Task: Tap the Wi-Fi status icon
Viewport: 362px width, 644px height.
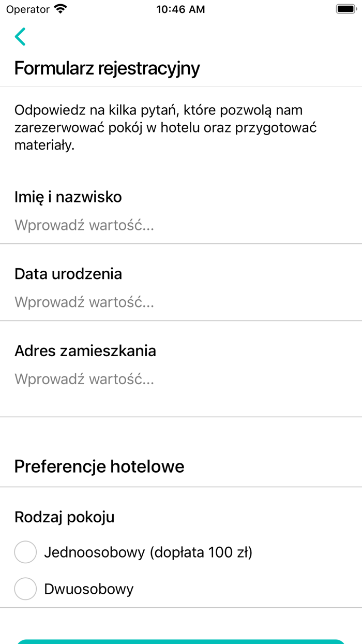Action: tap(61, 9)
